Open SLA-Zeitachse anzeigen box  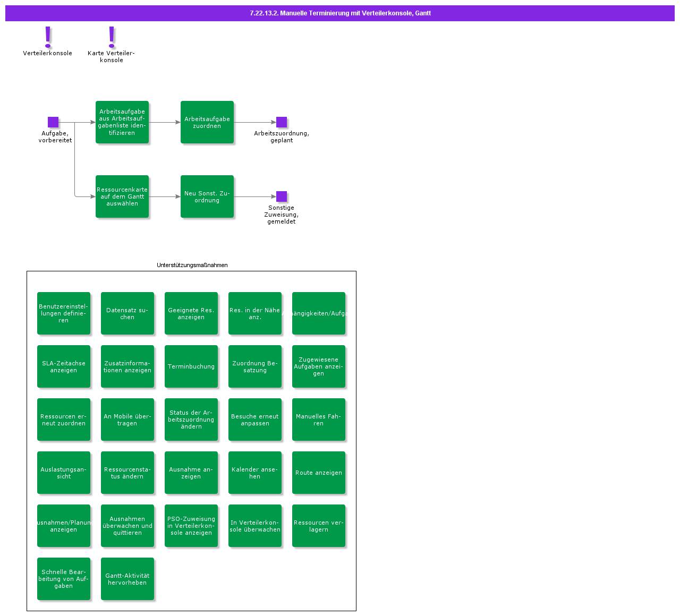coord(64,366)
